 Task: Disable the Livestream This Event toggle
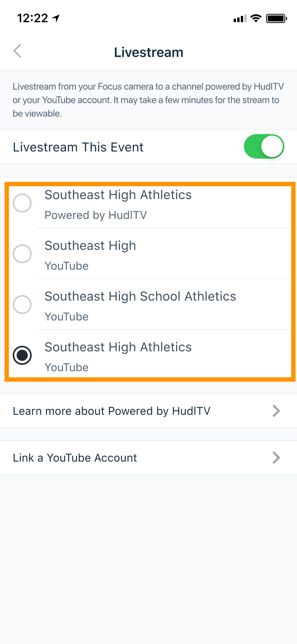[x=264, y=146]
